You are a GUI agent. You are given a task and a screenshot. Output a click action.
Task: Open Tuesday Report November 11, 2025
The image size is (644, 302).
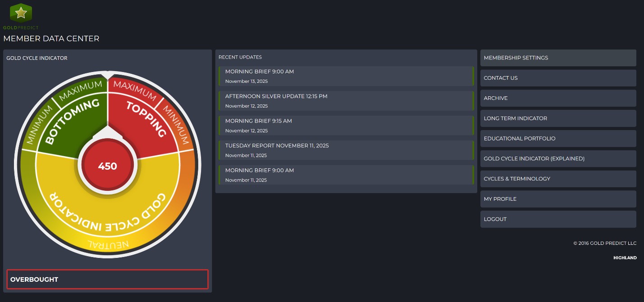[346, 150]
